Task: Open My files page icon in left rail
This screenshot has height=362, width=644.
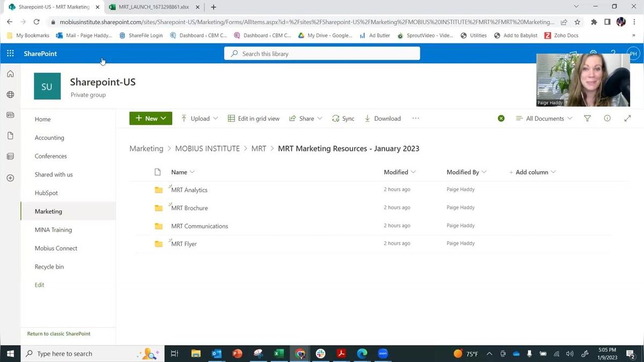Action: point(10,136)
